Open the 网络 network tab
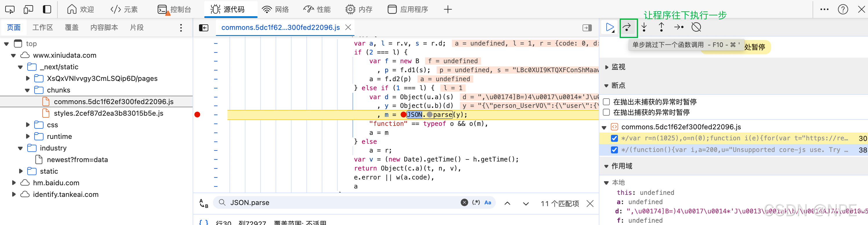868x225 pixels. click(x=276, y=10)
